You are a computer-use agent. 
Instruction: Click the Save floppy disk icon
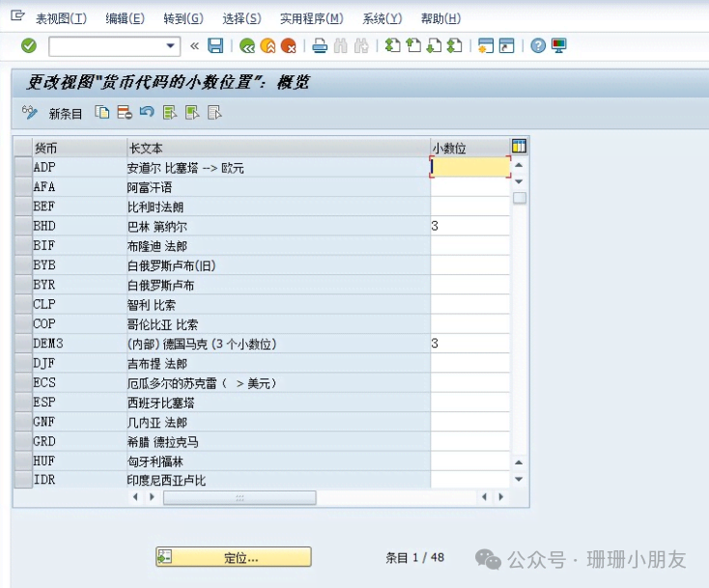coord(215,45)
